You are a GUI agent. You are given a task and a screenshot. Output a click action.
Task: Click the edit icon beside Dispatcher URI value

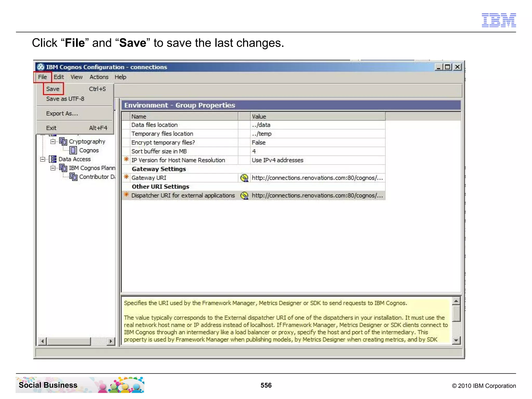pyautogui.click(x=244, y=196)
